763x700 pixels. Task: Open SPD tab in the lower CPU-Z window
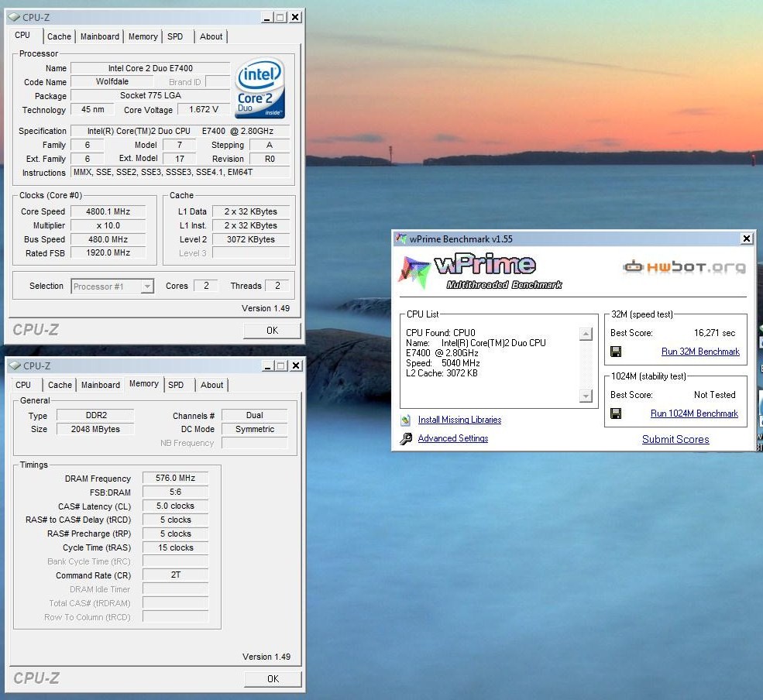pyautogui.click(x=176, y=385)
